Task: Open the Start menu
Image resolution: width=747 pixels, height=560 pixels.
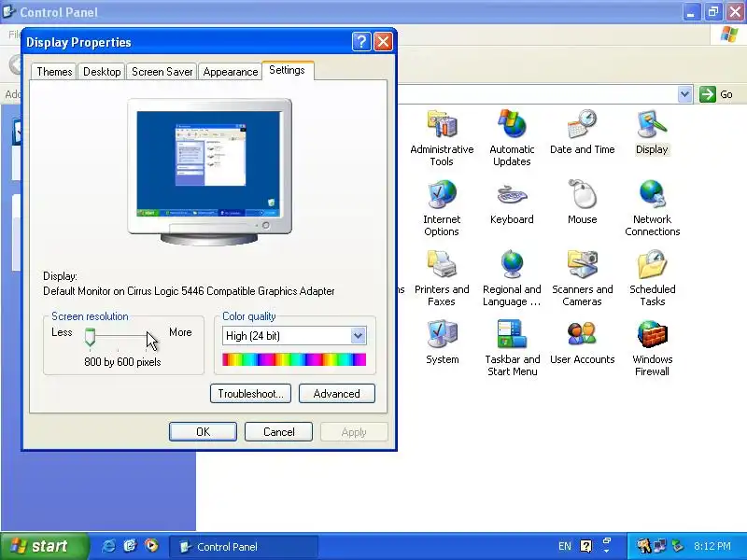Action: coord(44,546)
